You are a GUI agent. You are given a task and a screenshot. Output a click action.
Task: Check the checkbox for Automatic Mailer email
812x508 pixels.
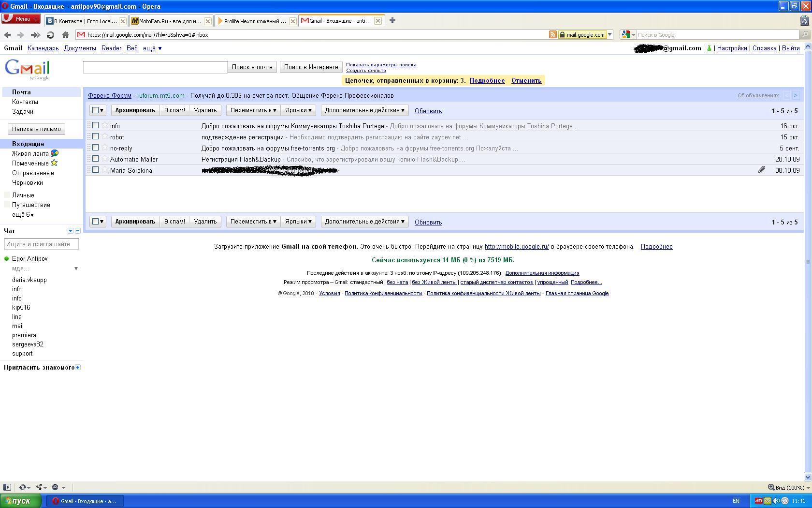tap(95, 159)
